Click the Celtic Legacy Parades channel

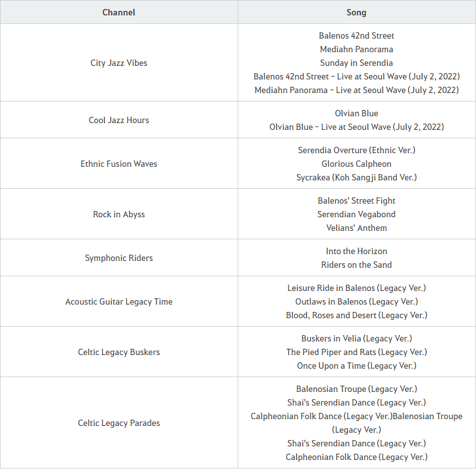(x=119, y=423)
